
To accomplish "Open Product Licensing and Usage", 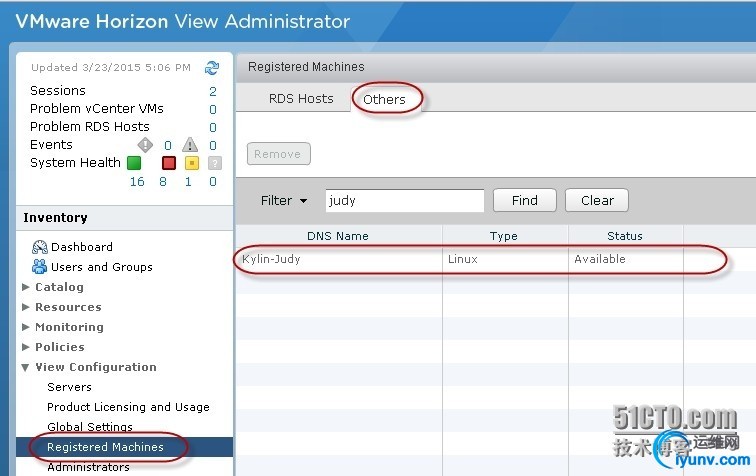I will point(128,407).
